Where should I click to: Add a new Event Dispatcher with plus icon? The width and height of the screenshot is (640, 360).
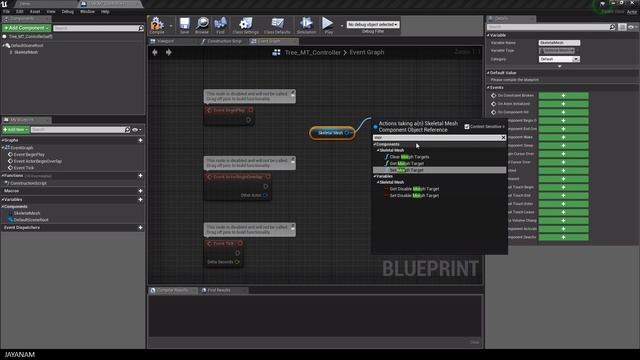[x=140, y=227]
